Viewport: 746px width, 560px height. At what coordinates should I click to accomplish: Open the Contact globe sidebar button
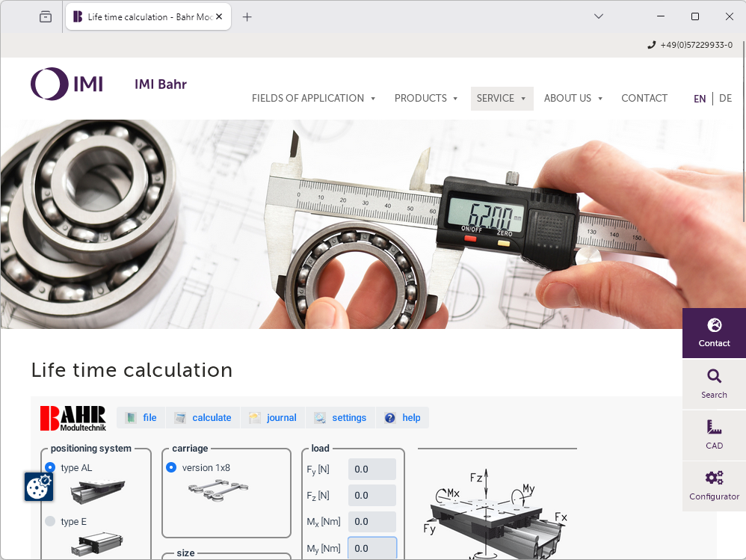(x=714, y=333)
